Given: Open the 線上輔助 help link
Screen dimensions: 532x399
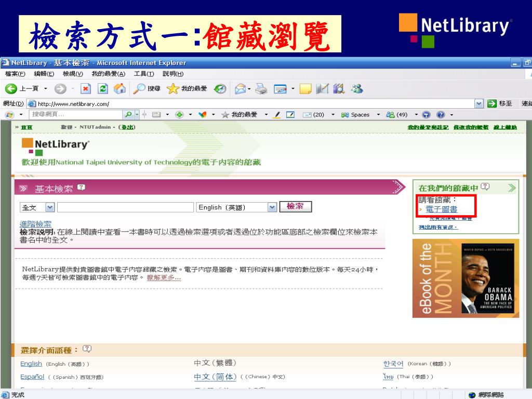Looking at the screenshot, I should pyautogui.click(x=505, y=127).
